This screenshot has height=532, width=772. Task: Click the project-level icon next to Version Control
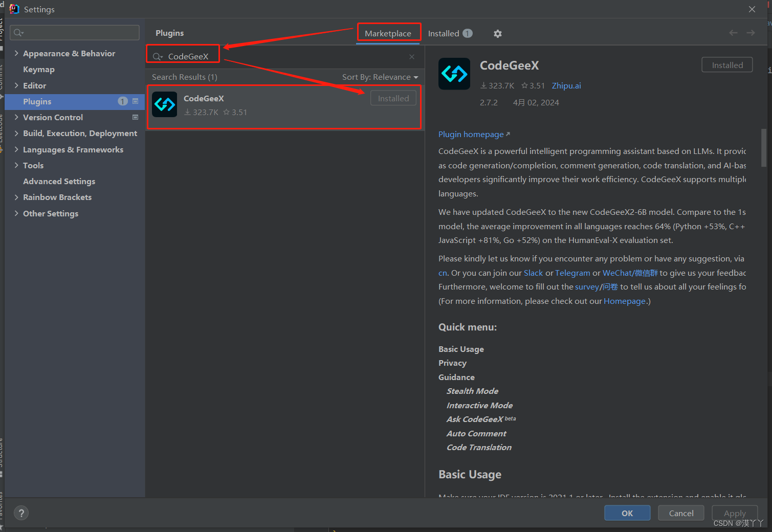pyautogui.click(x=136, y=117)
